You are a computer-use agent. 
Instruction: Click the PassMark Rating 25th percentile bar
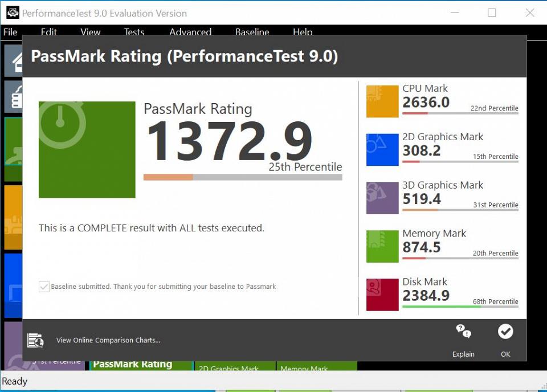243,177
